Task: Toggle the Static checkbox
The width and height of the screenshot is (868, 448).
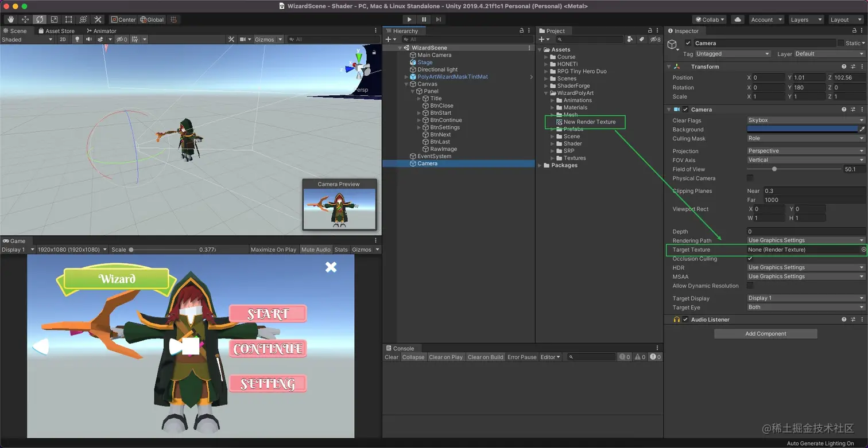Action: coord(841,43)
